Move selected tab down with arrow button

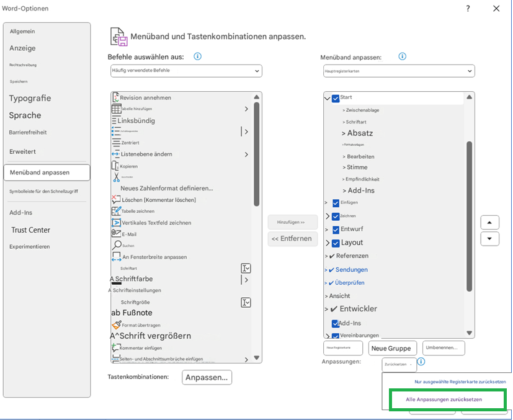tap(489, 238)
